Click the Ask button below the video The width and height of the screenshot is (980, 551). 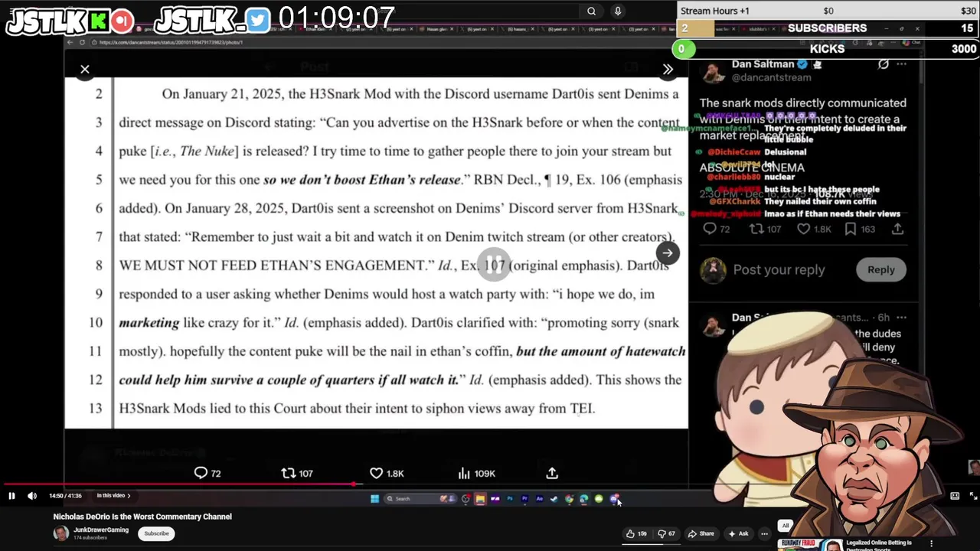pos(738,533)
